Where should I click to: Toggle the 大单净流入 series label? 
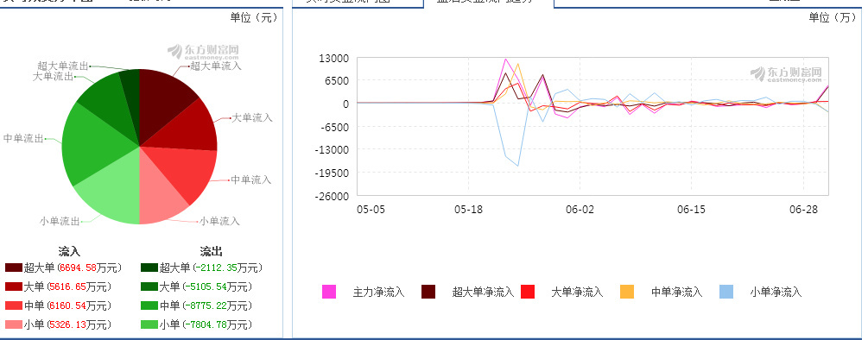click(578, 292)
